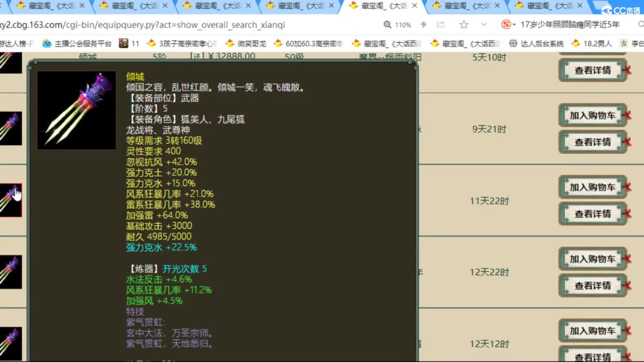Viewport: 644px width, 362px height.
Task: Expand the address bar dropdown chevron
Action: coord(484,25)
